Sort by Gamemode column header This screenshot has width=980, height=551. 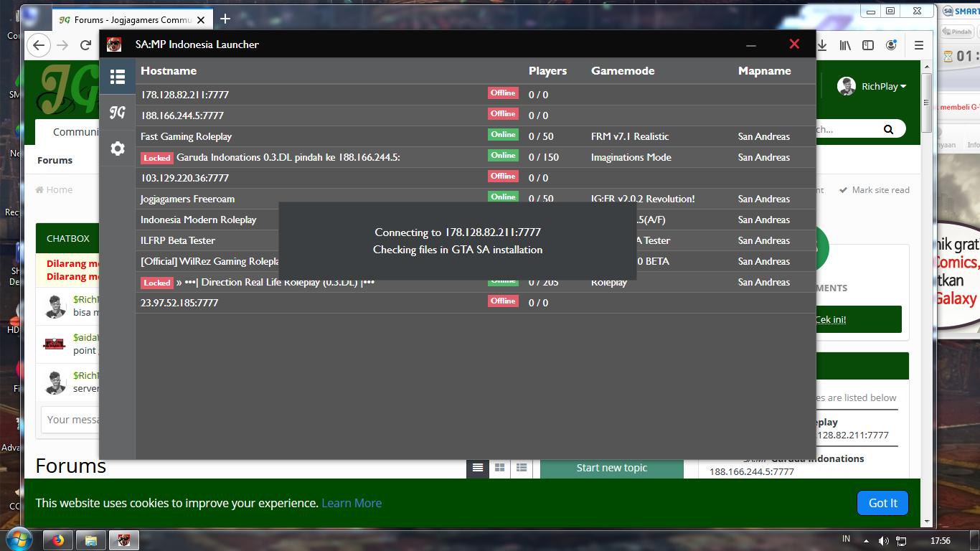tap(623, 71)
